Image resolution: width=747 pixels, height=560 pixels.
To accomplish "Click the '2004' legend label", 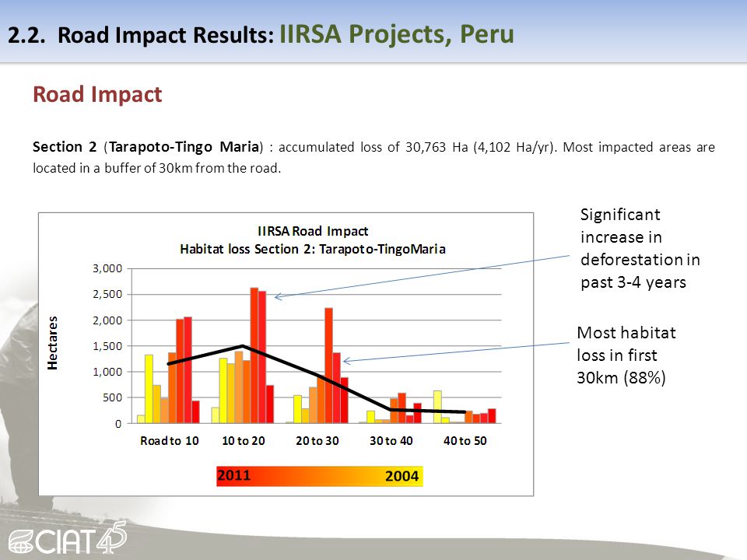I will pyautogui.click(x=402, y=476).
